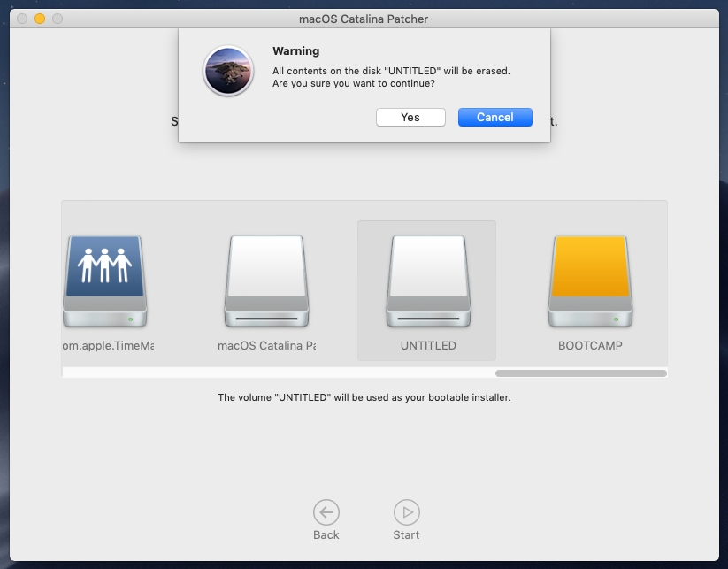Click the UNTITLED volume label
The width and height of the screenshot is (728, 569).
point(428,346)
